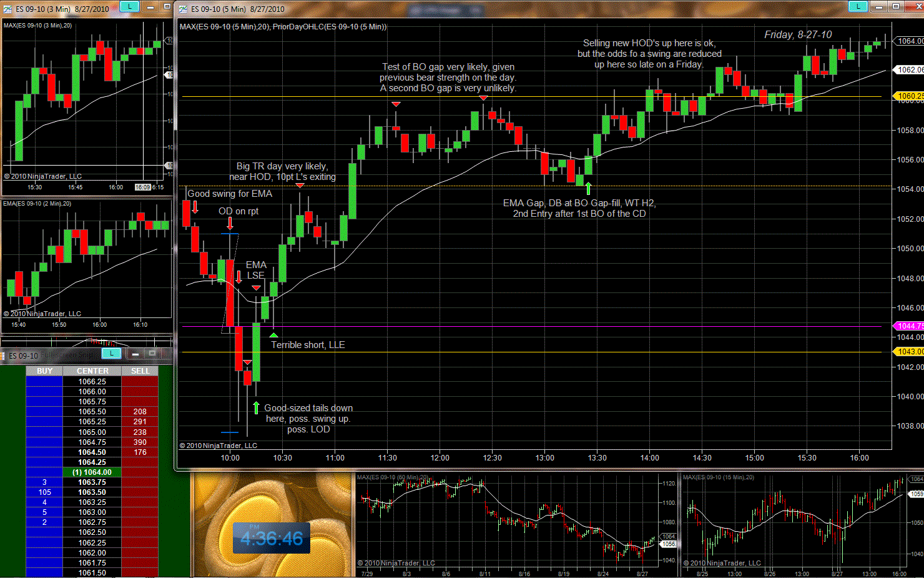This screenshot has width=924, height=578.
Task: Click the BUY cell at price 1063.50
Action: click(44, 492)
